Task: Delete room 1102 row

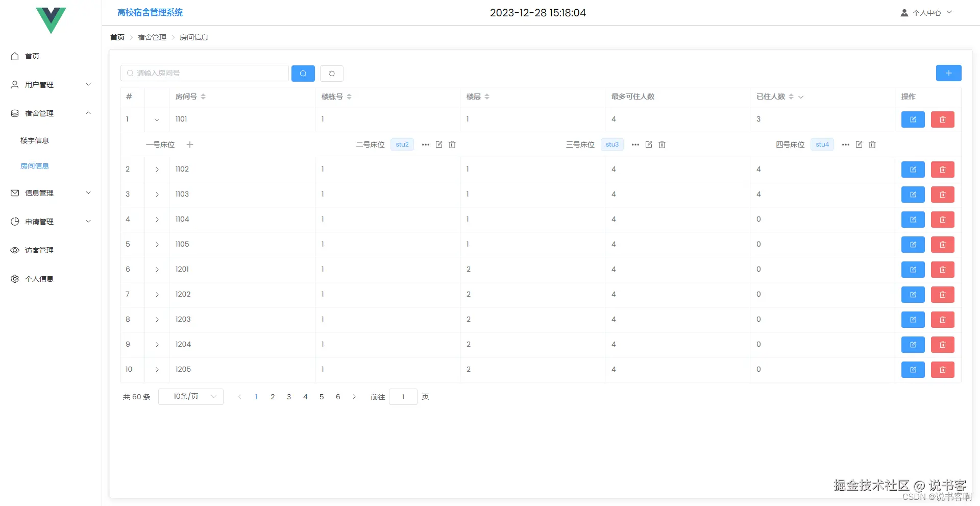Action: coord(943,170)
